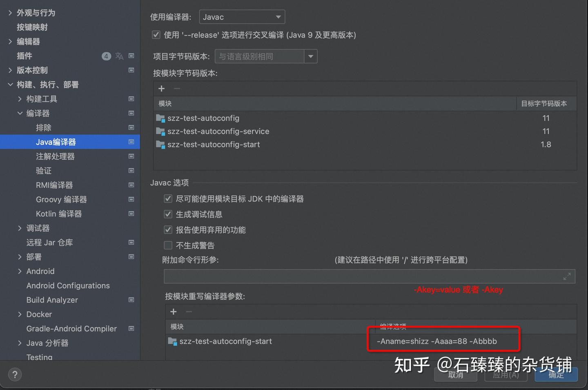Expand the additional command line parameters editor
Image resolution: width=588 pixels, height=390 pixels.
tap(567, 276)
